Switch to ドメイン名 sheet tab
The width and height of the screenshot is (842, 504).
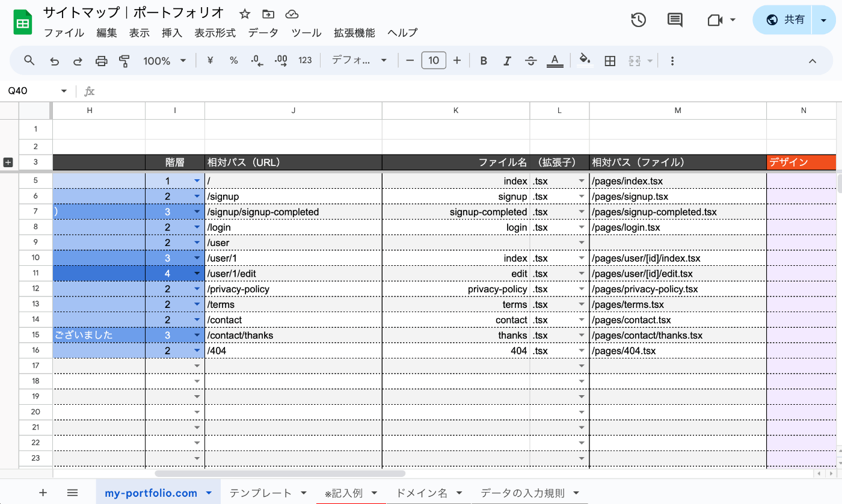[421, 493]
